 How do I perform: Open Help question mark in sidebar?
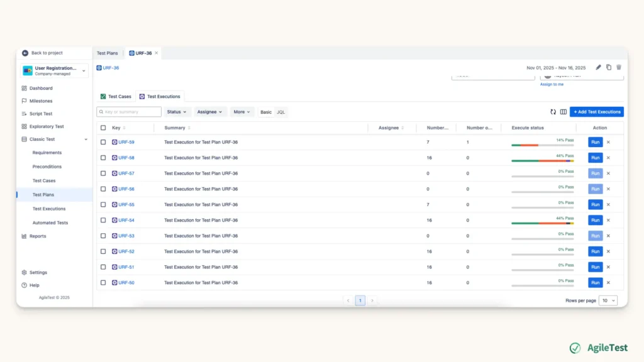(x=25, y=285)
